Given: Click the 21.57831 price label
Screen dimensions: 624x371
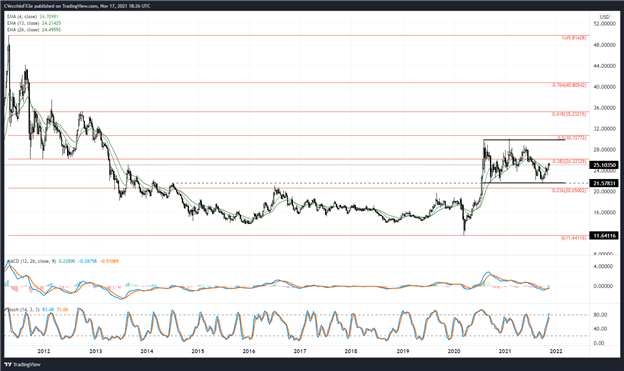Looking at the screenshot, I should [x=604, y=183].
